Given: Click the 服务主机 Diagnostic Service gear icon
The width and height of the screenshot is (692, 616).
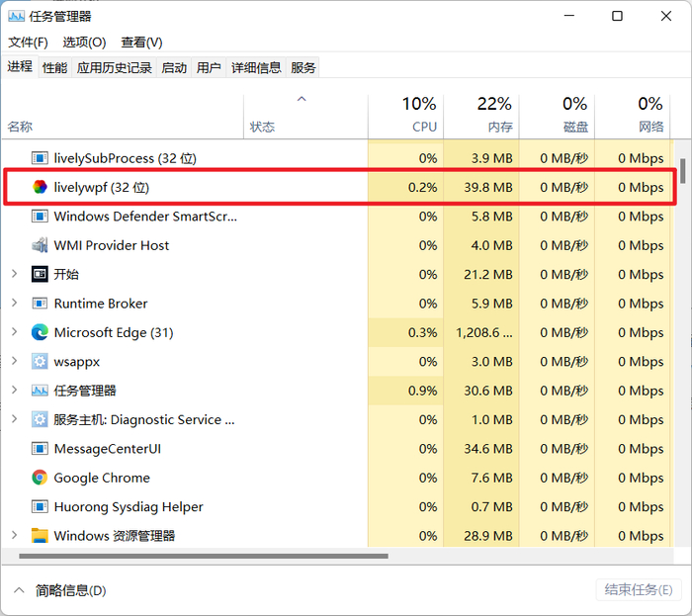Looking at the screenshot, I should click(x=40, y=419).
